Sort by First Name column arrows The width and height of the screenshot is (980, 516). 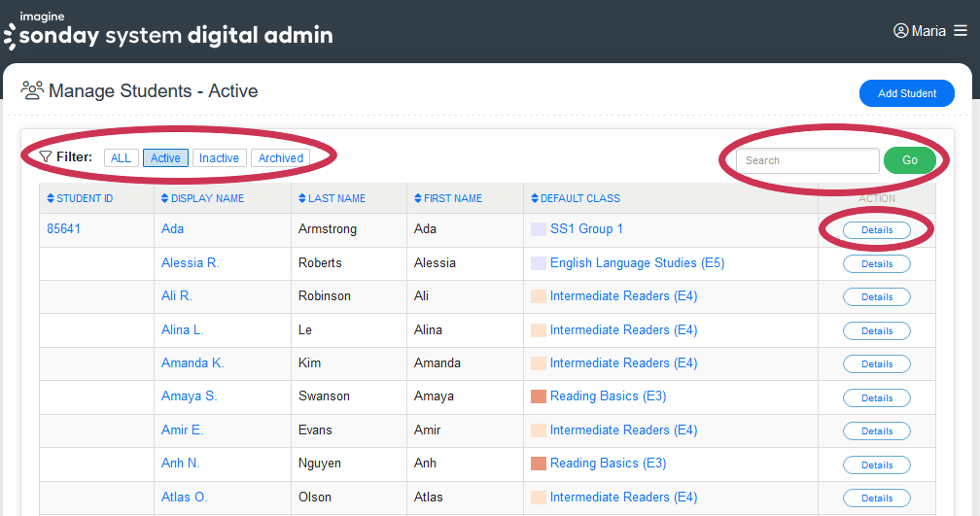pos(418,198)
